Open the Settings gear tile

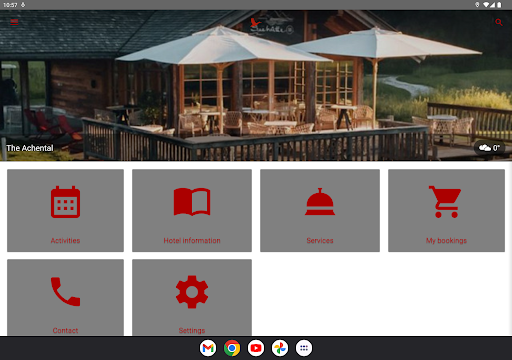coord(192,297)
